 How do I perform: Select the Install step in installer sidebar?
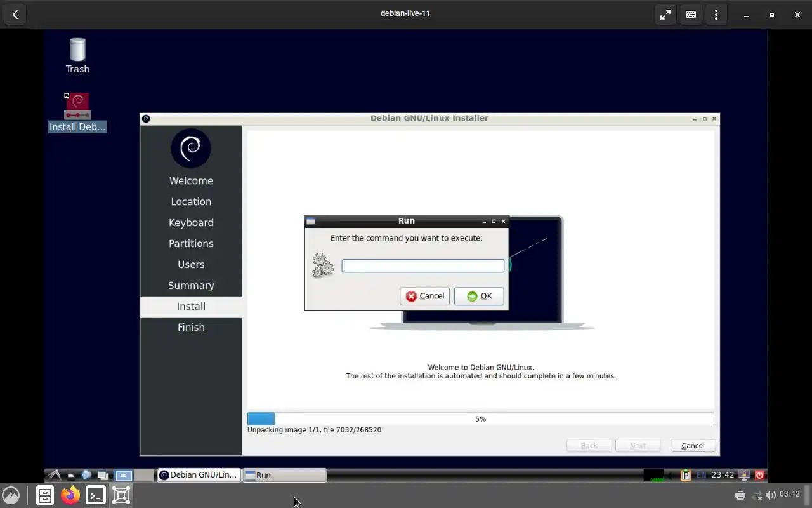tap(191, 307)
